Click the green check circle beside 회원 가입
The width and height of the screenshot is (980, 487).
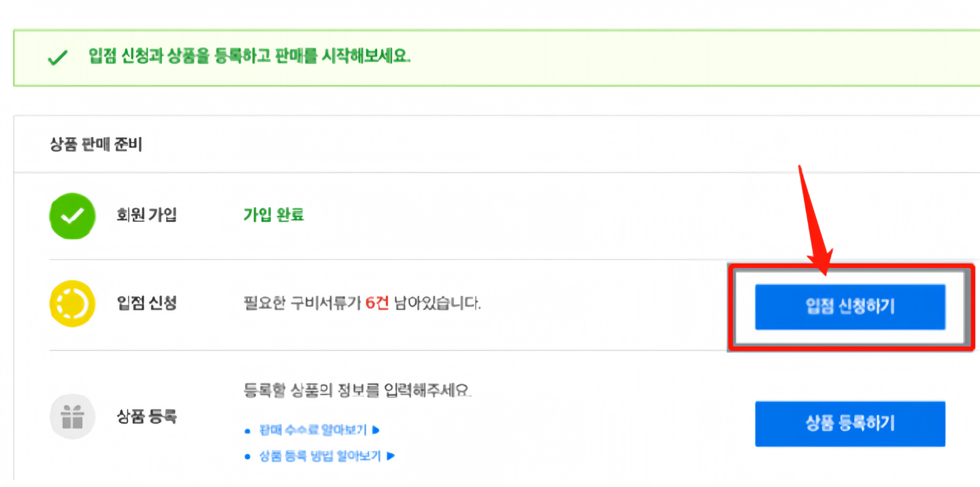[x=71, y=216]
